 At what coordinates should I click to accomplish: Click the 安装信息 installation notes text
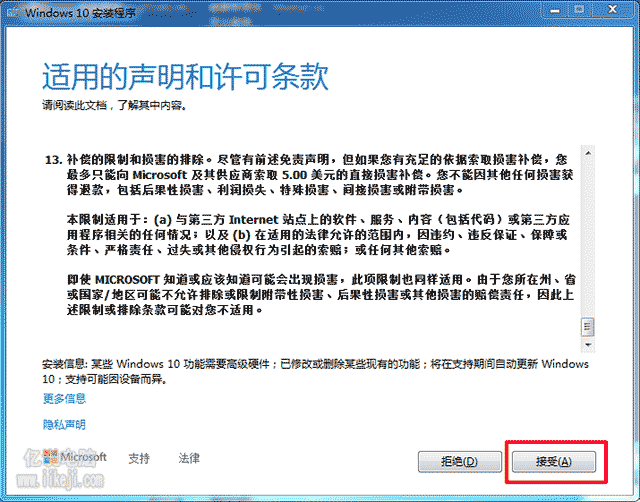point(315,371)
